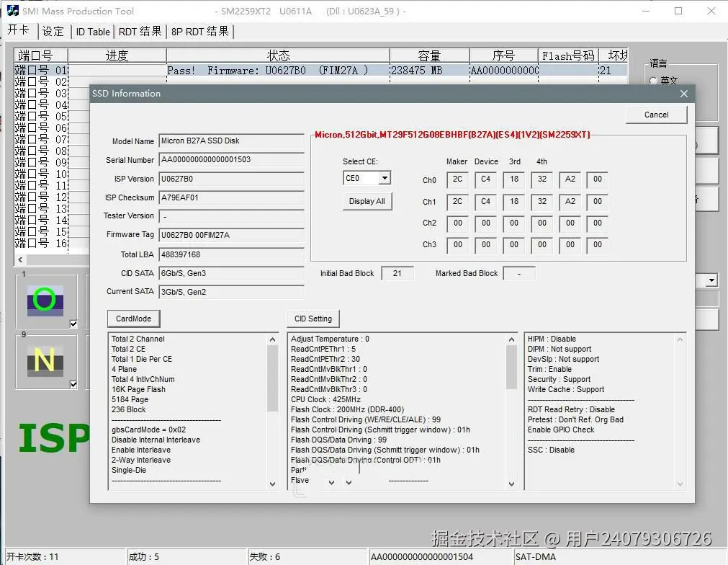This screenshot has height=565, width=728.
Task: Click the Current SATA field
Action: 231,292
